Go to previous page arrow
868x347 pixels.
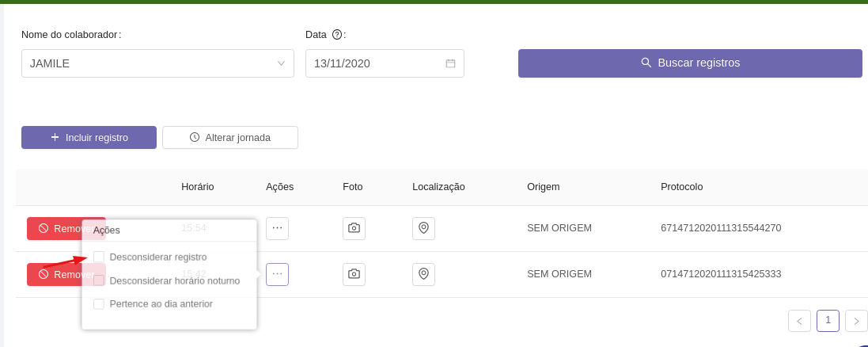tap(799, 321)
